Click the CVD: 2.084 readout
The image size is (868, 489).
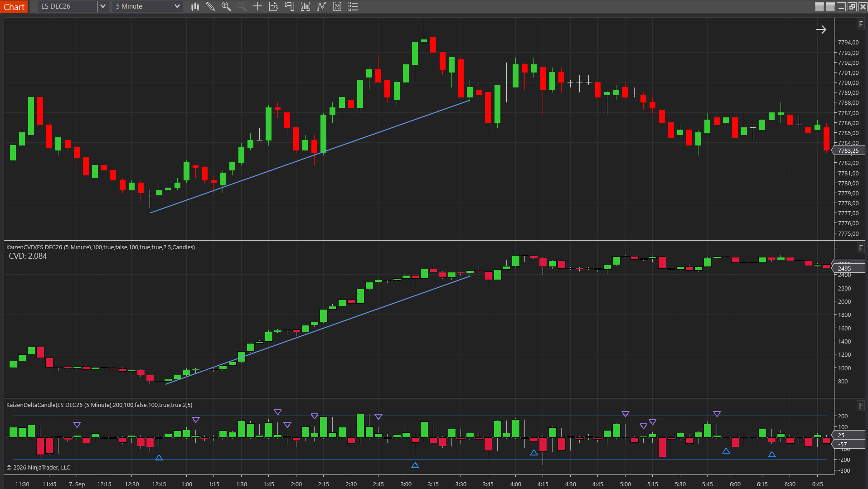coord(28,256)
